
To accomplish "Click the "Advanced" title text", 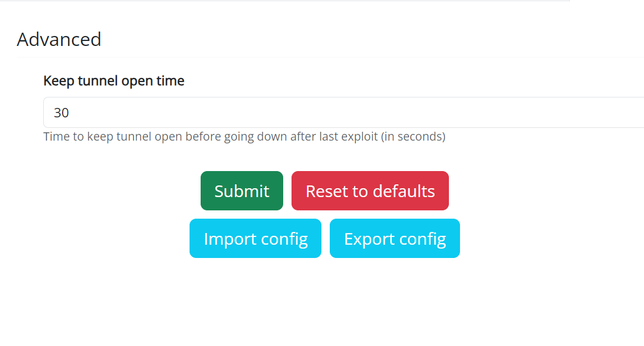I will click(x=59, y=40).
